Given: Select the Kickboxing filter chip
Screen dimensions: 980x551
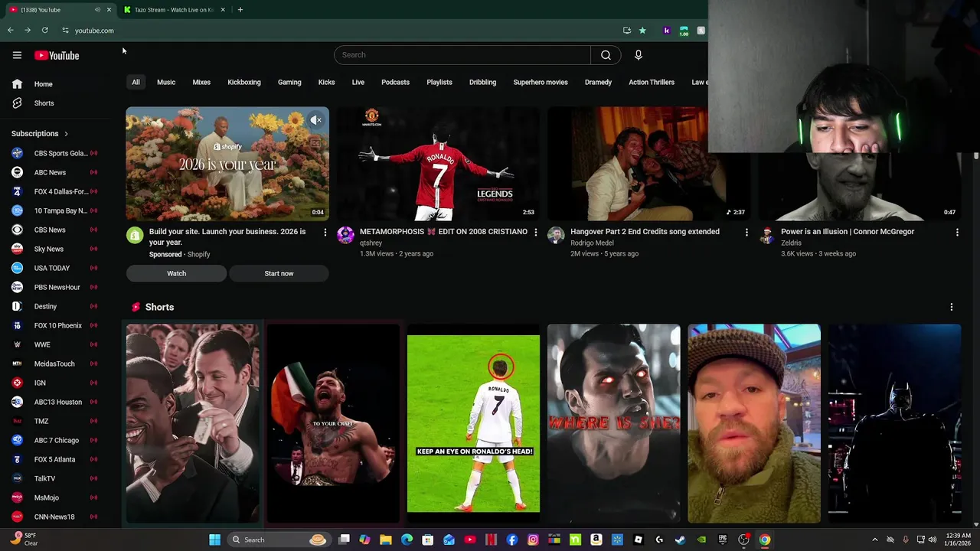Looking at the screenshot, I should tap(244, 82).
